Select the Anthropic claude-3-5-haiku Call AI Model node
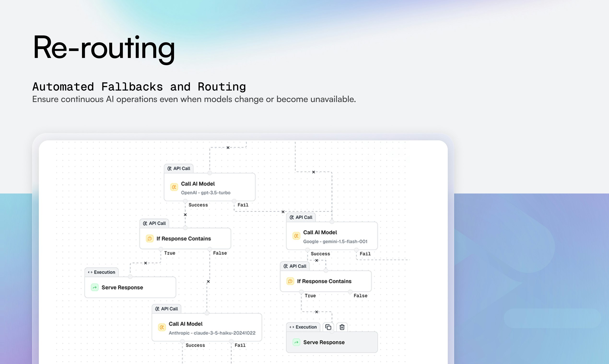The height and width of the screenshot is (364, 609). coord(206,327)
